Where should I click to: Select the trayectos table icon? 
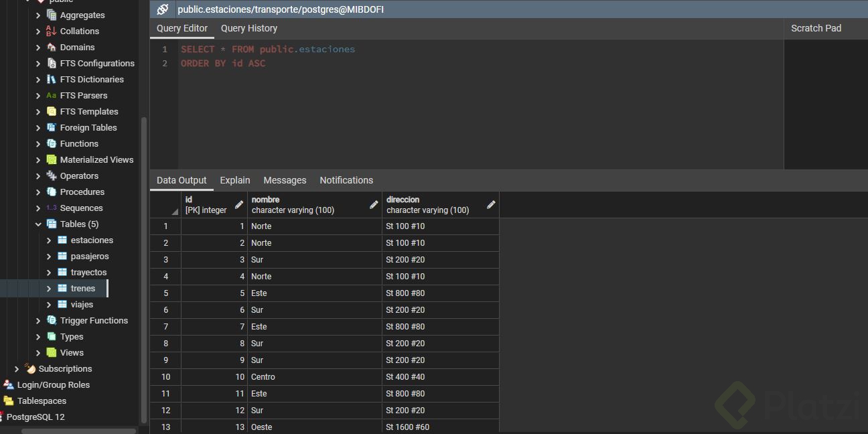pyautogui.click(x=62, y=272)
